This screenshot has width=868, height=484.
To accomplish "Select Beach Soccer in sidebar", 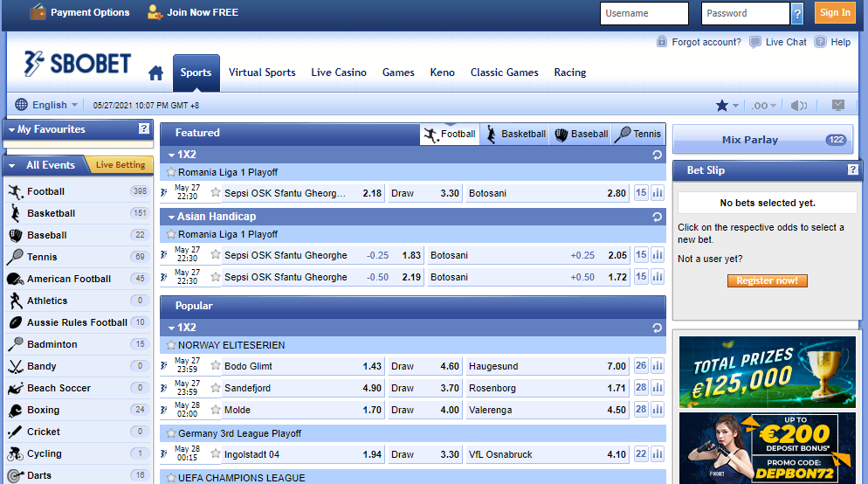I will click(78, 388).
